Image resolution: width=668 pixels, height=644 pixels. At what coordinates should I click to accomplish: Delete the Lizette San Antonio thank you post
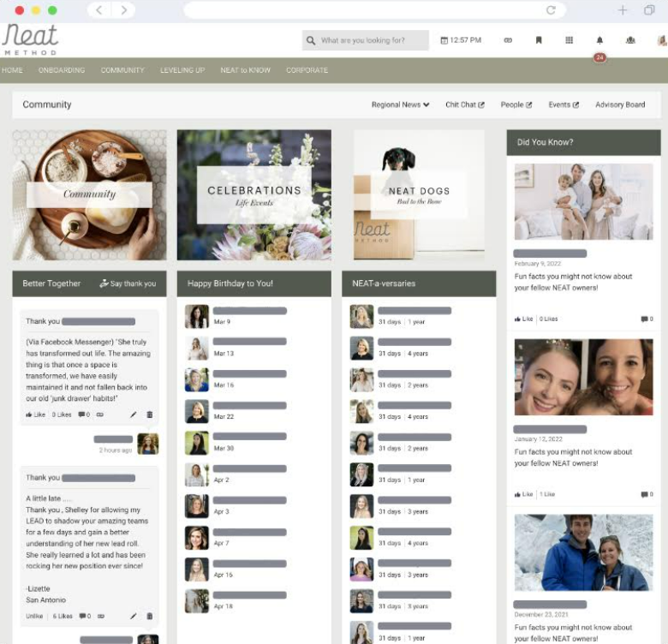150,616
